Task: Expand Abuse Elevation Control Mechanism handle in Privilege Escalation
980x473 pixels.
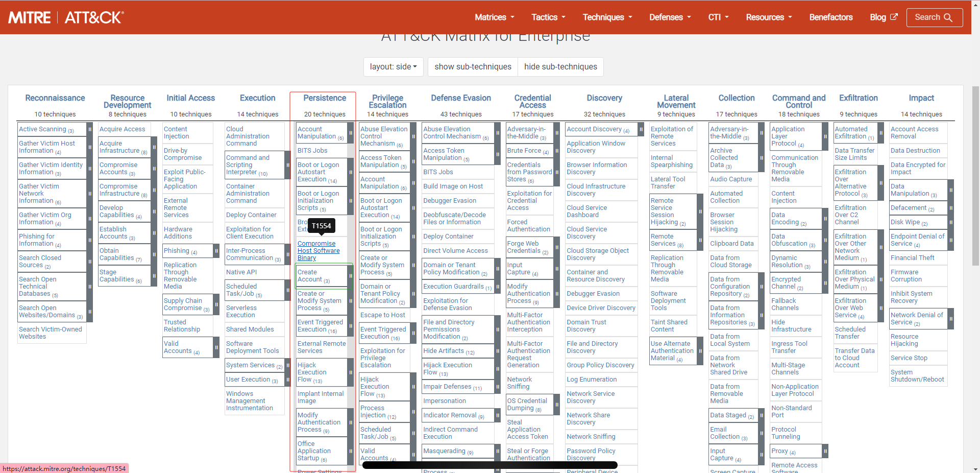Action: pyautogui.click(x=413, y=136)
